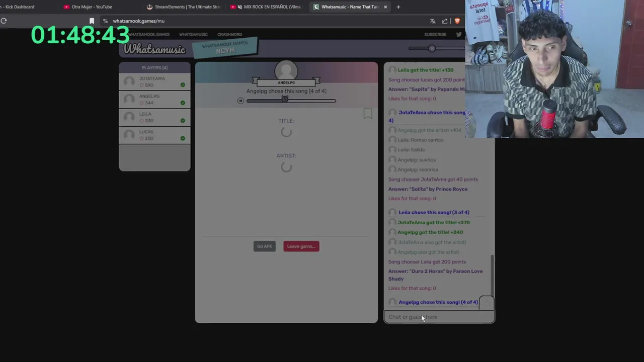Reload the page with the refresh icon
644x362 pixels.
tap(4, 21)
